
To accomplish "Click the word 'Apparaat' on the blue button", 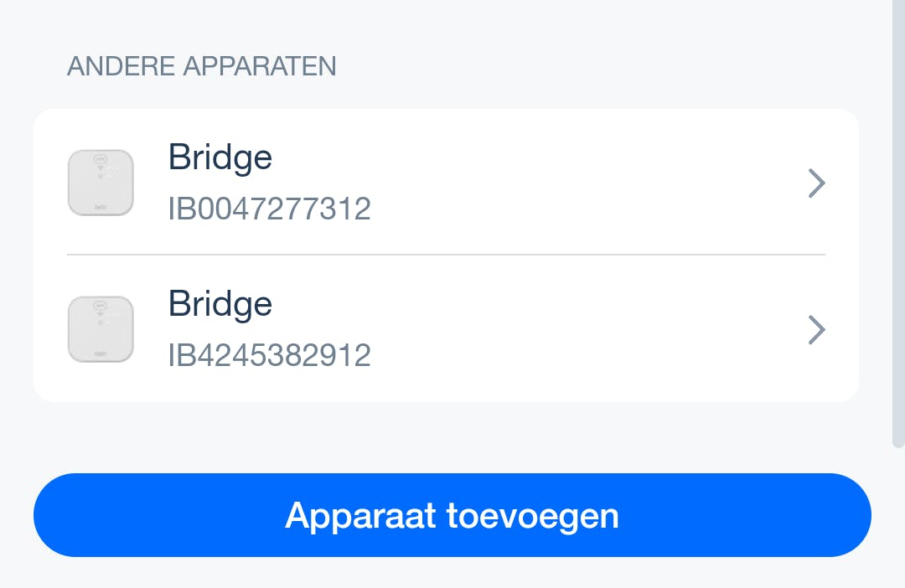I will pyautogui.click(x=360, y=515).
